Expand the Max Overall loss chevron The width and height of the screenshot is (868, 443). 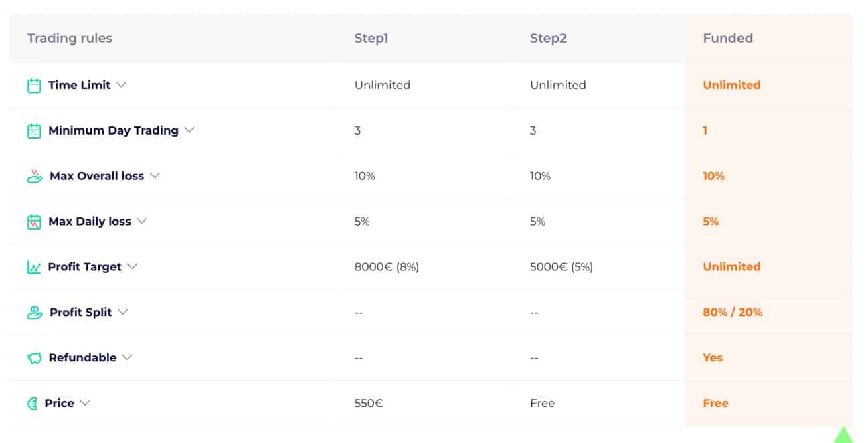[x=155, y=176]
